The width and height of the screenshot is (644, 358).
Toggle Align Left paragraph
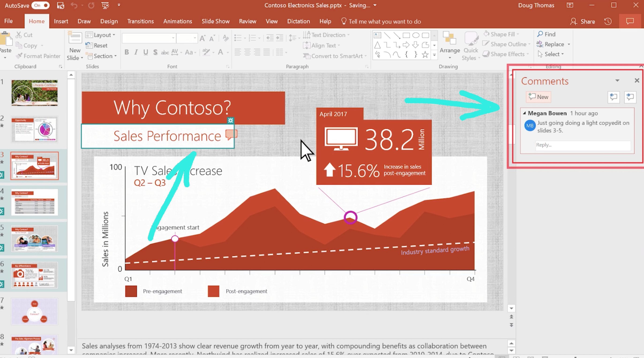click(238, 52)
